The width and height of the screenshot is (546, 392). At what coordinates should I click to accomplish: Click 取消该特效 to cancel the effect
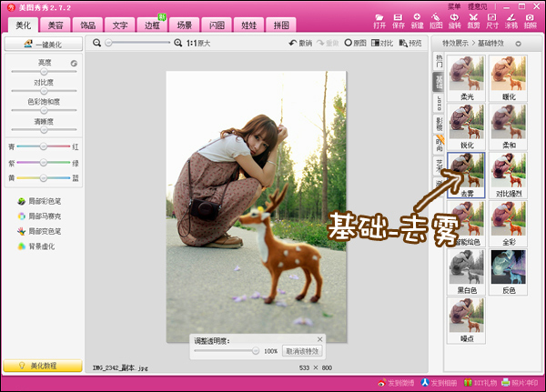[x=302, y=351]
